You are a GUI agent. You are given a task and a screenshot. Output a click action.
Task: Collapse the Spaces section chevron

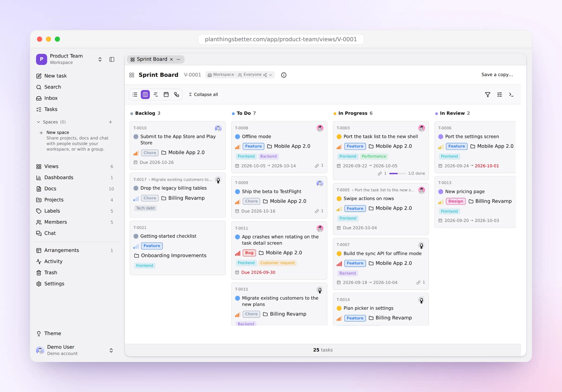[x=38, y=122]
